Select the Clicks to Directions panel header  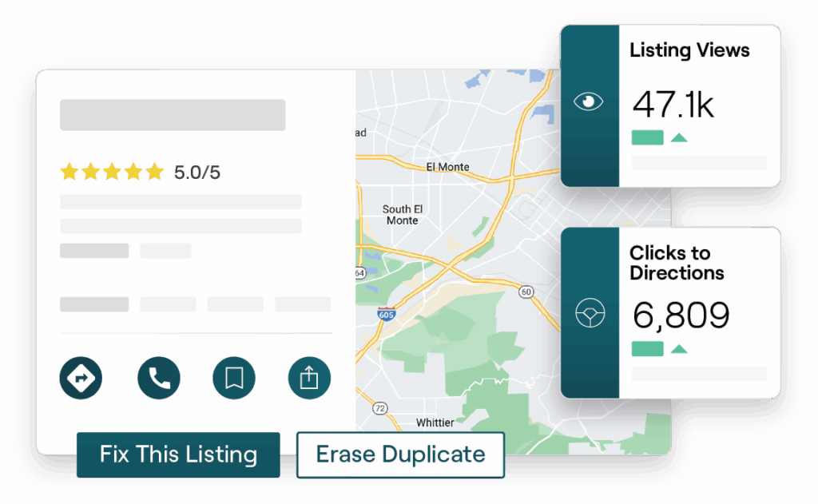pyautogui.click(x=677, y=263)
